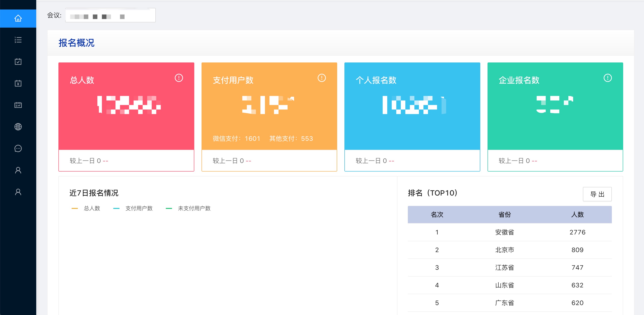Click 其他支付: 553 text

click(x=291, y=139)
